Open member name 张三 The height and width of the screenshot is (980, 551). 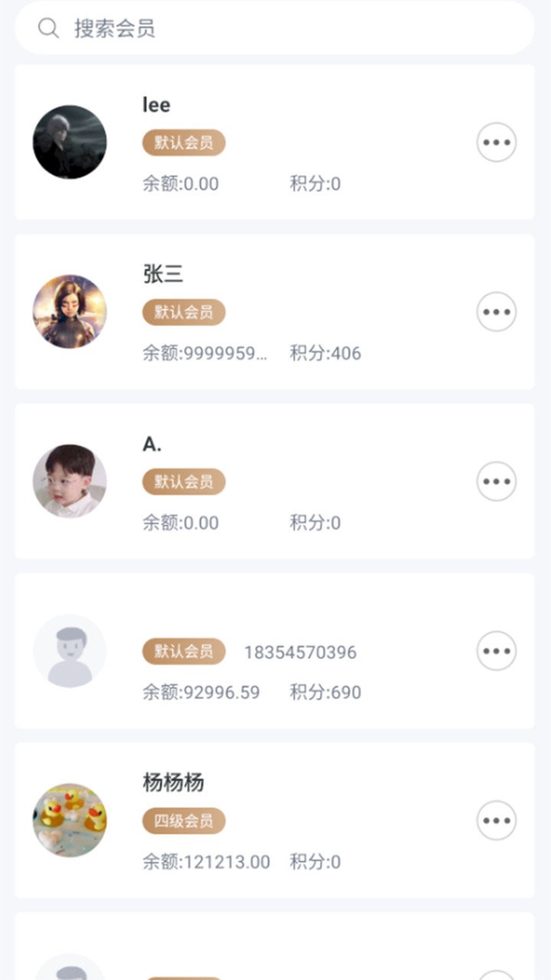click(x=163, y=274)
